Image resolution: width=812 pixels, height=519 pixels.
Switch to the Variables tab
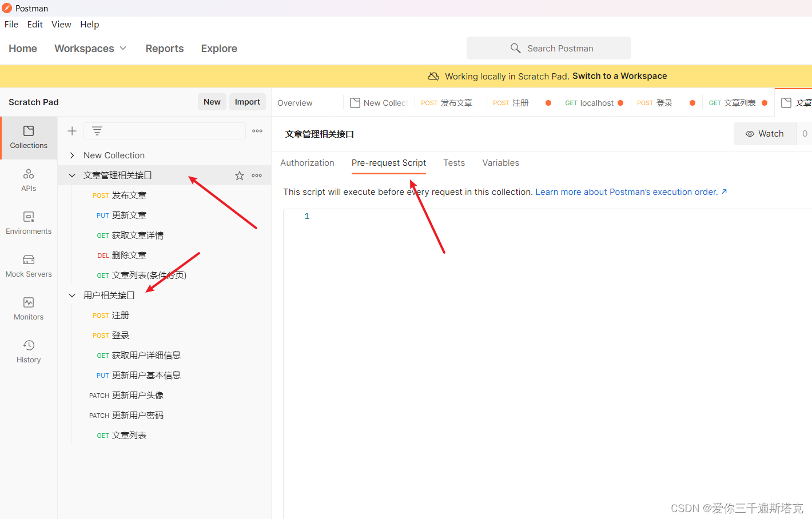[501, 163]
